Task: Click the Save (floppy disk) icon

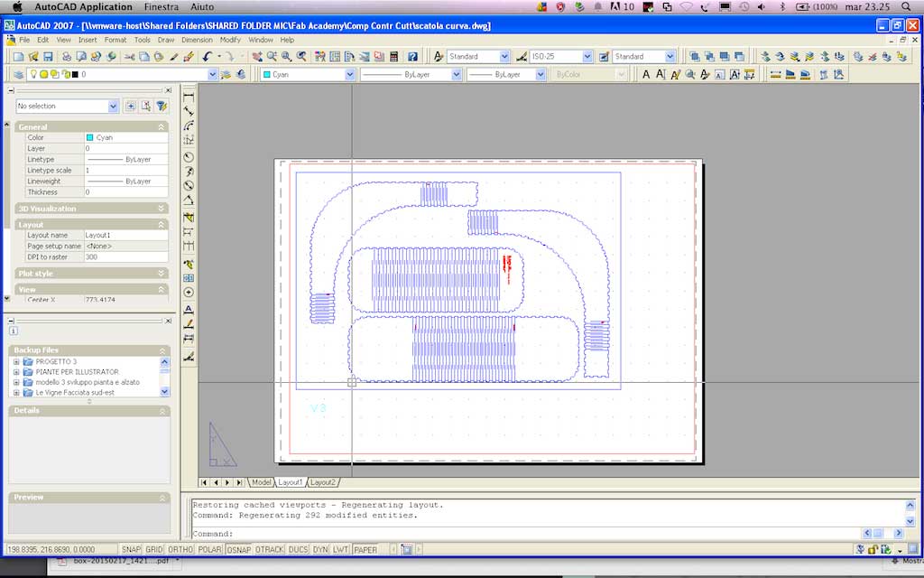Action: pos(49,57)
